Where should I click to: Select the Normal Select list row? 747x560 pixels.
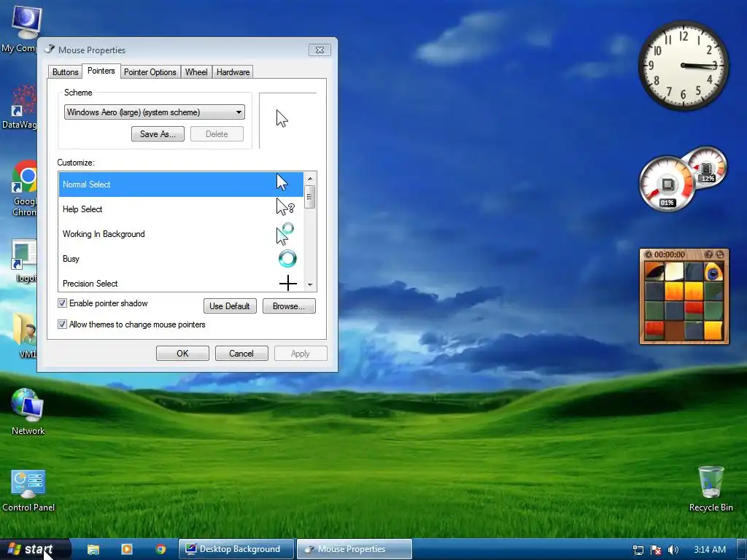181,184
